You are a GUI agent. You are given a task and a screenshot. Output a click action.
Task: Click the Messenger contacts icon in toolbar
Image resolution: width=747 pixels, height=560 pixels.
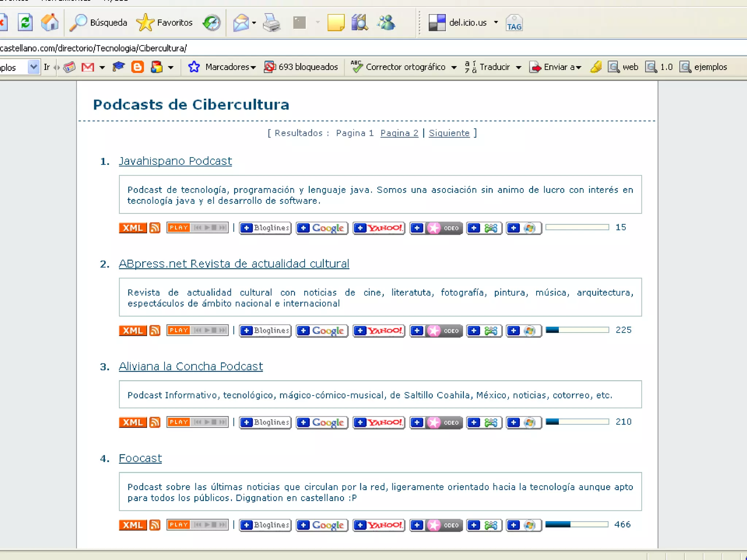coord(386,23)
